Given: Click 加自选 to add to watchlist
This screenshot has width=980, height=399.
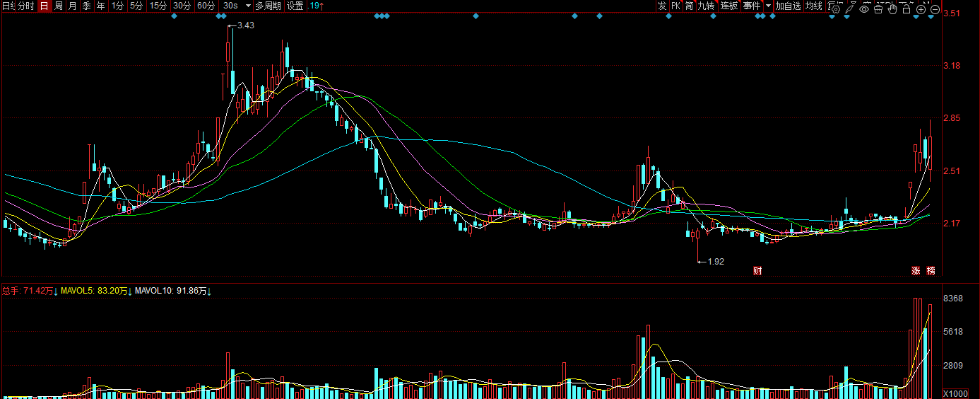Looking at the screenshot, I should pyautogui.click(x=788, y=6).
